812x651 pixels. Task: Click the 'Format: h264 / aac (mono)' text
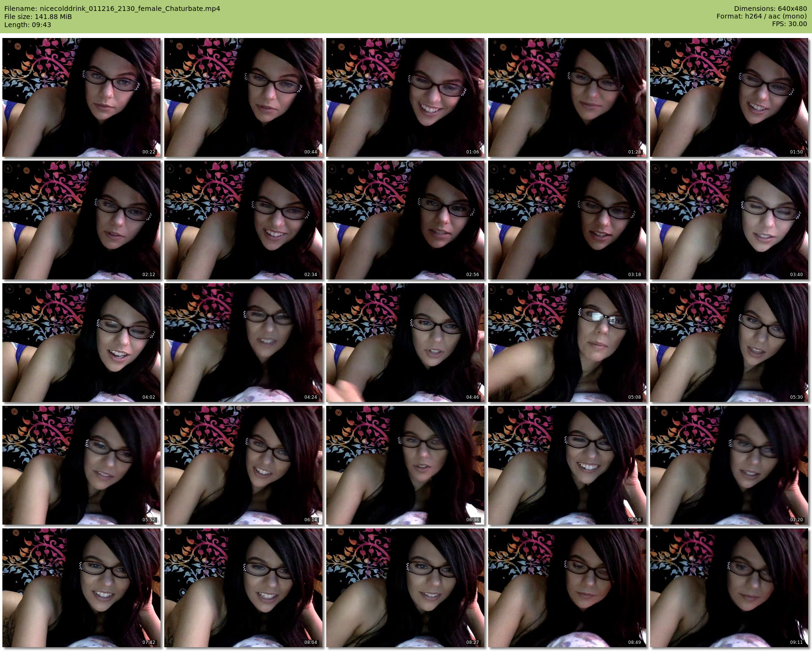[762, 17]
